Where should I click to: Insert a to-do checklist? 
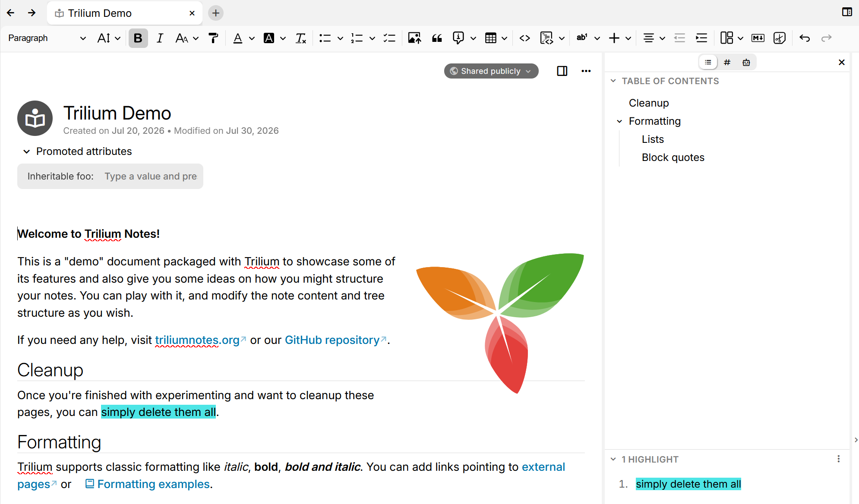[x=389, y=38]
